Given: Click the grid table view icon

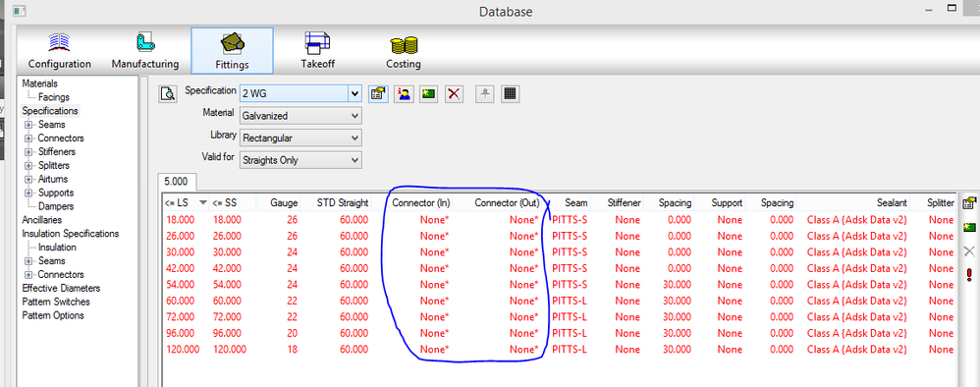Looking at the screenshot, I should point(510,93).
